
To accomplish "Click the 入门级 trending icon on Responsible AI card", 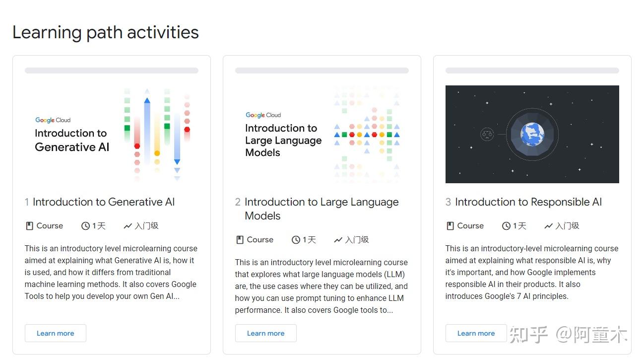I will (x=548, y=225).
